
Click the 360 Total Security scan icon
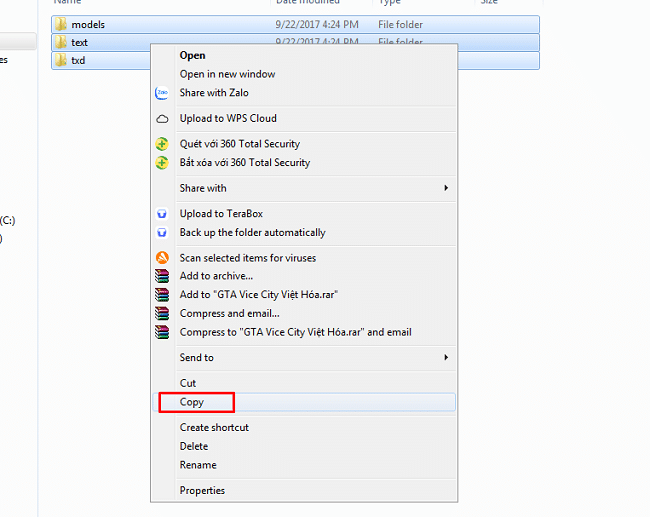pyautogui.click(x=162, y=144)
